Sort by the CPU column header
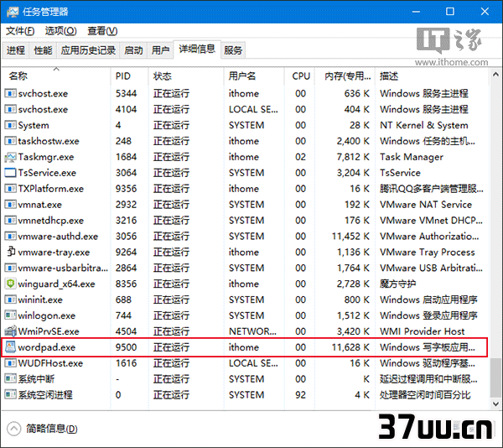This screenshot has width=503, height=448. pyautogui.click(x=299, y=76)
